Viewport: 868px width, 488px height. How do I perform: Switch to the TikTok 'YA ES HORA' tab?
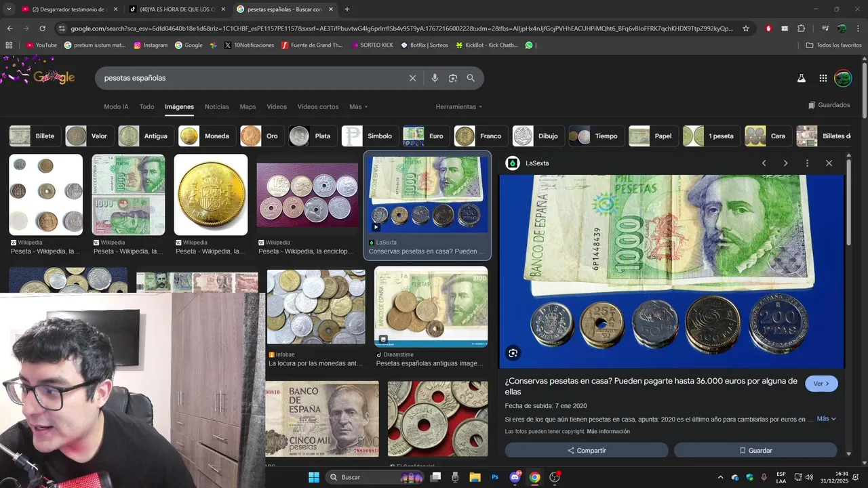178,9
